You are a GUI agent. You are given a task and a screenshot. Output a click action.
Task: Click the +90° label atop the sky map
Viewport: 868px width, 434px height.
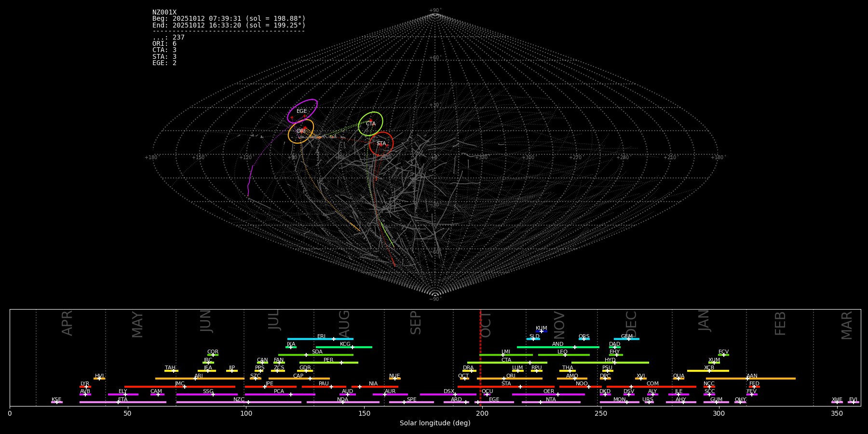(x=435, y=11)
